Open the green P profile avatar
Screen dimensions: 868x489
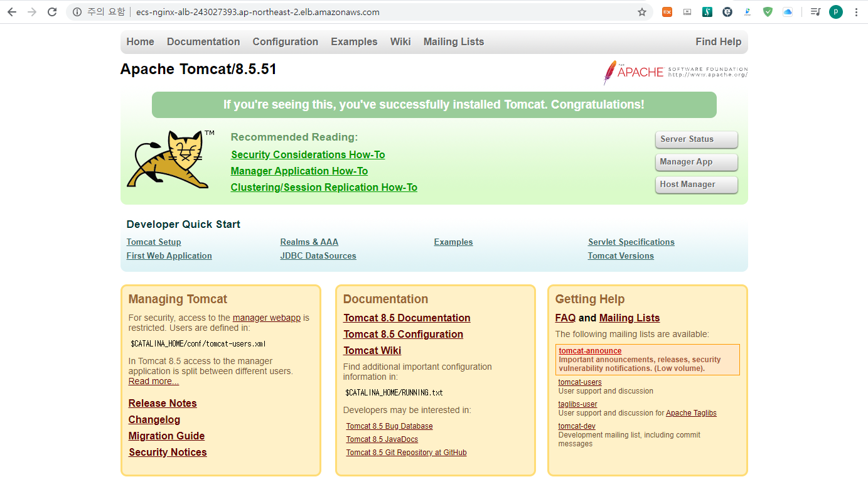pos(836,12)
